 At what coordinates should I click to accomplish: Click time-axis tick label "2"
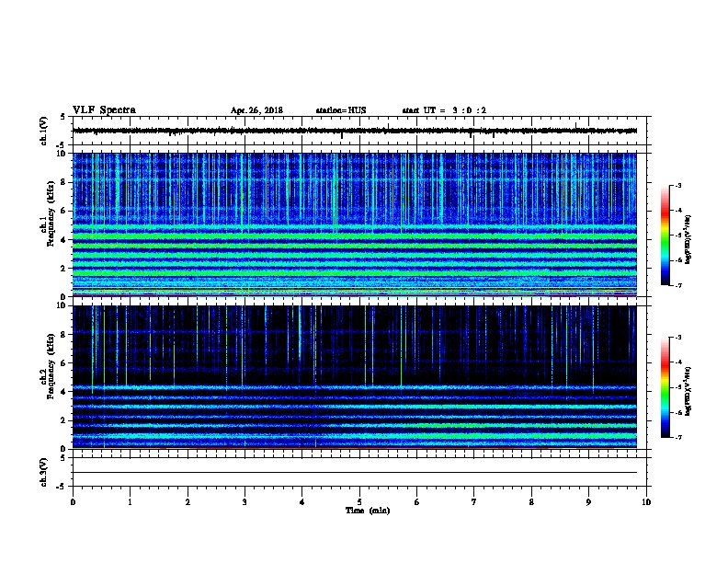[x=188, y=501]
